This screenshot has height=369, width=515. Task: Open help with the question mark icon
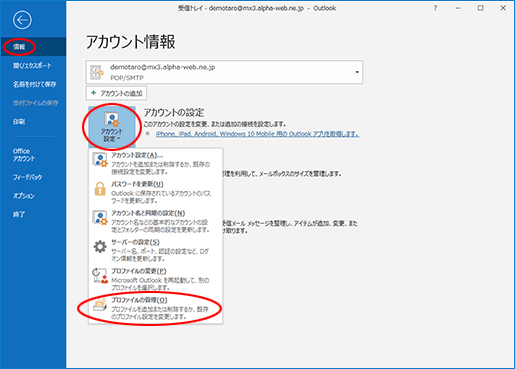coord(435,8)
